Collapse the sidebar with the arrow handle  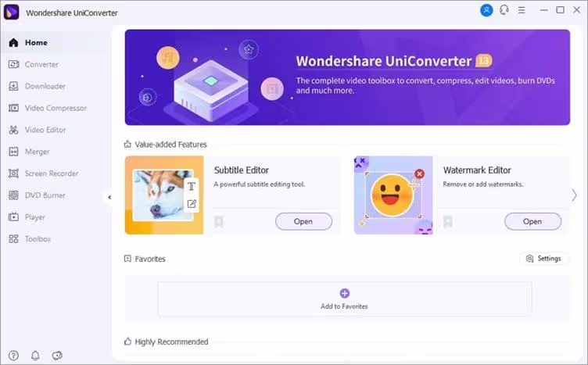[109, 197]
